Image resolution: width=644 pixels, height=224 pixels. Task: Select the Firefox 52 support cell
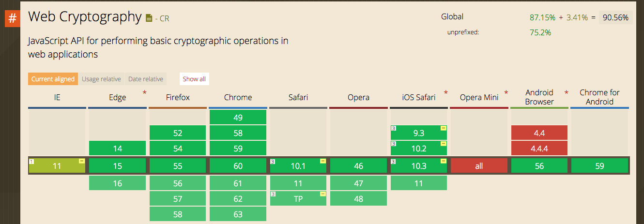tap(178, 133)
